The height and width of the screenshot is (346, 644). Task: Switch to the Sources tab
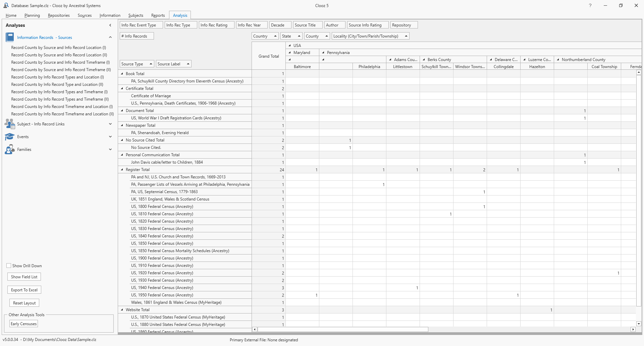tap(85, 15)
